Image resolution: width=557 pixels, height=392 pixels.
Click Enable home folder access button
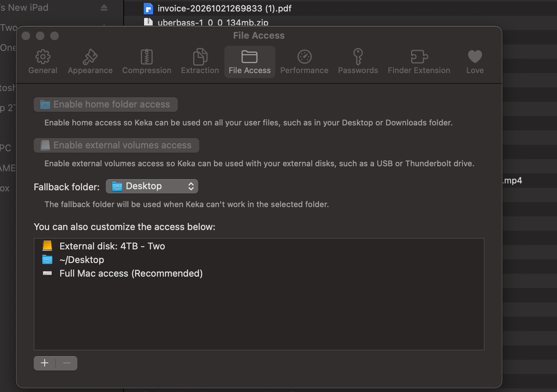(x=106, y=105)
